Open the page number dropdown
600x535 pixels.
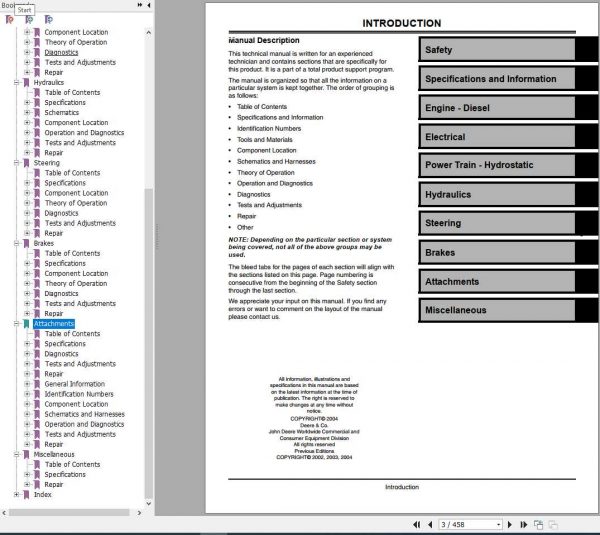[499, 524]
